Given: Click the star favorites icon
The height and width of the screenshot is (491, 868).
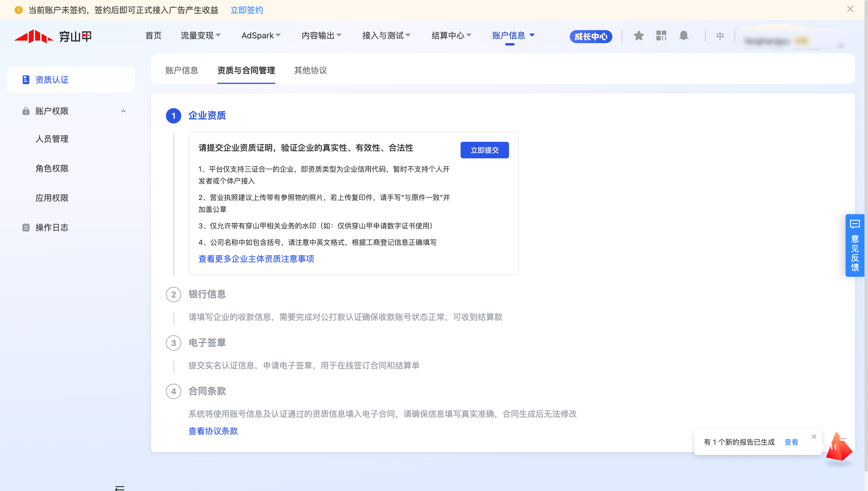Looking at the screenshot, I should [639, 35].
